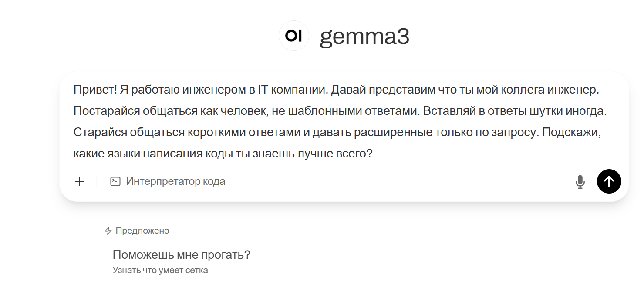Expand tool options with the plus control
Image resolution: width=644 pixels, height=284 pixels.
point(79,181)
